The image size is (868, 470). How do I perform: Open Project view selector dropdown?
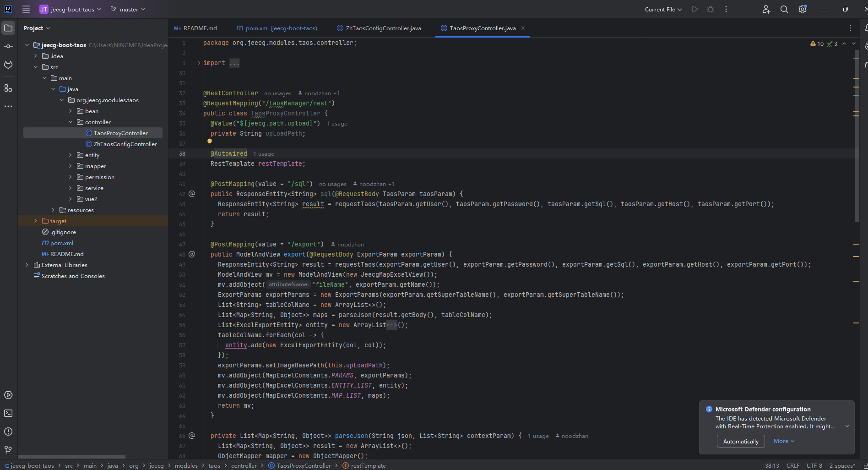(37, 28)
